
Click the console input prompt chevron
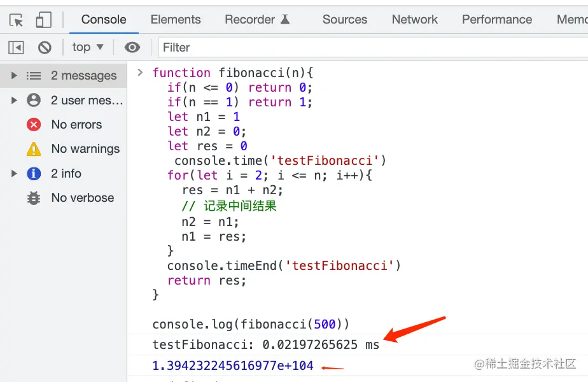coord(140,73)
